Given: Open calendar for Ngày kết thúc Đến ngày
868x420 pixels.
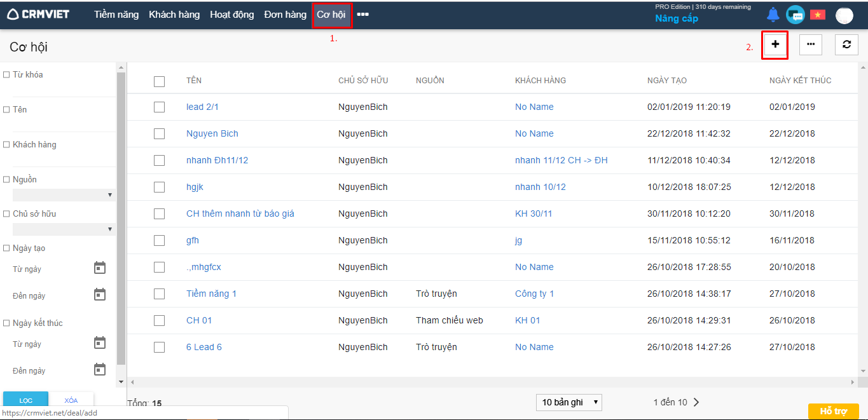Looking at the screenshot, I should tap(100, 370).
